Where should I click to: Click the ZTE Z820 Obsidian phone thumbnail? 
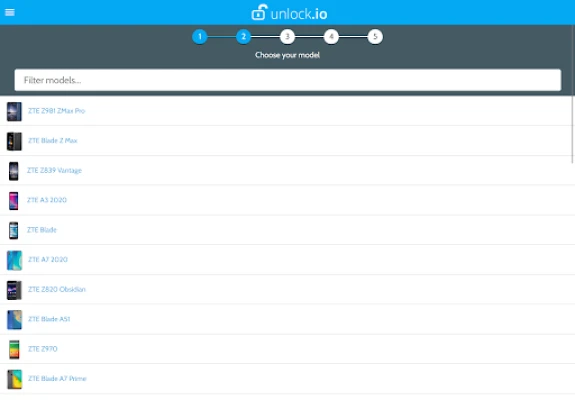coord(14,290)
